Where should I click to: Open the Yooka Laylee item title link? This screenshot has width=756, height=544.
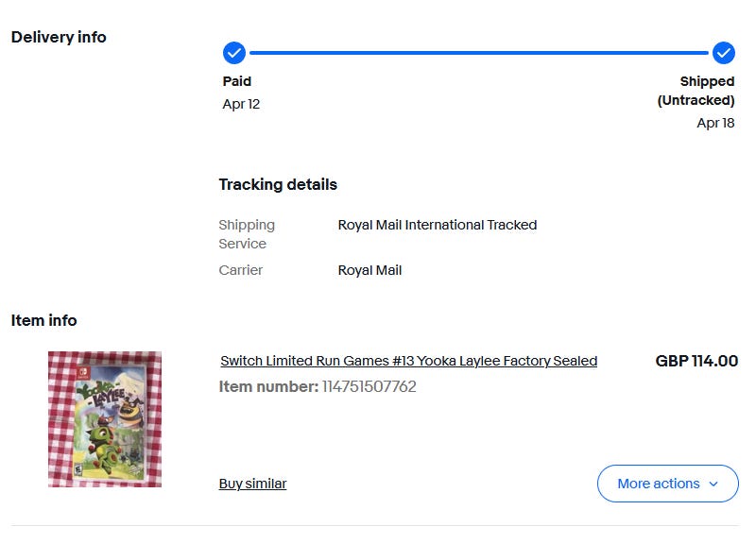pyautogui.click(x=408, y=361)
